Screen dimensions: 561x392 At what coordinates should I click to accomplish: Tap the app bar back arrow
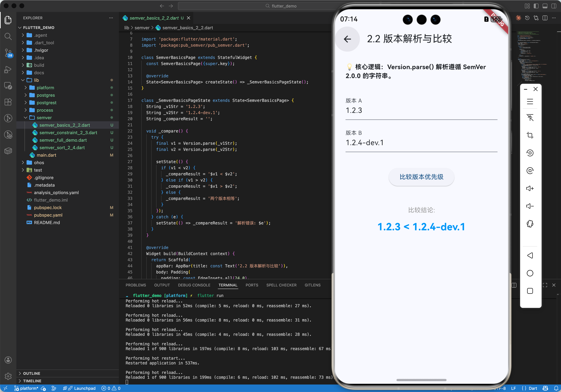(x=347, y=39)
